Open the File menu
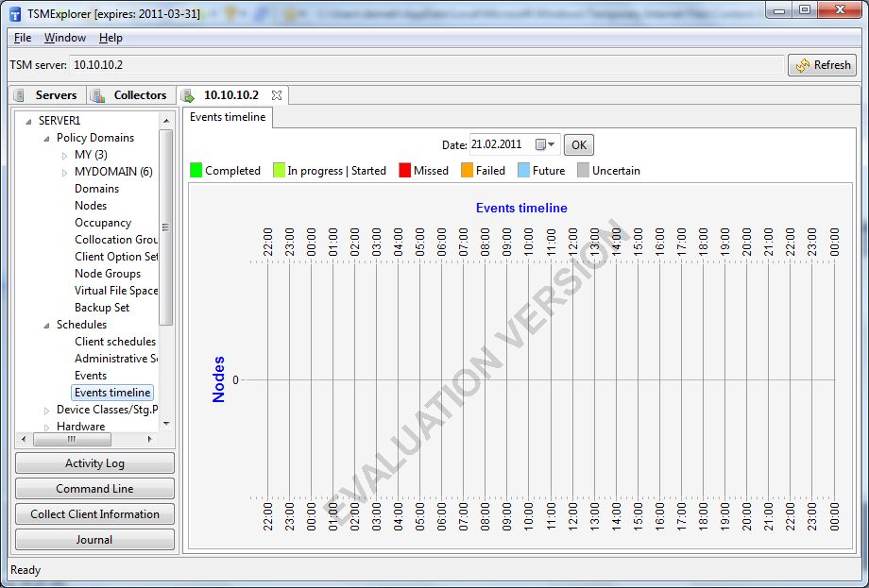 tap(22, 38)
